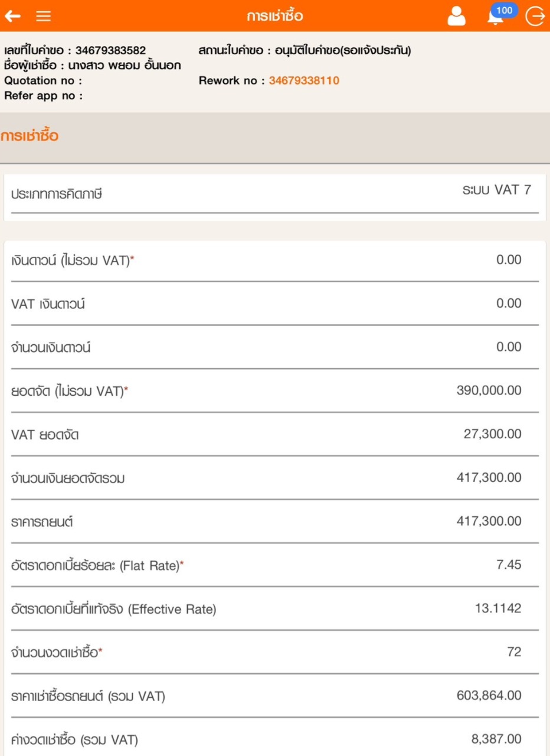Click the ราคารถยนต์ value
Screen dimensions: 550x756
pos(489,522)
